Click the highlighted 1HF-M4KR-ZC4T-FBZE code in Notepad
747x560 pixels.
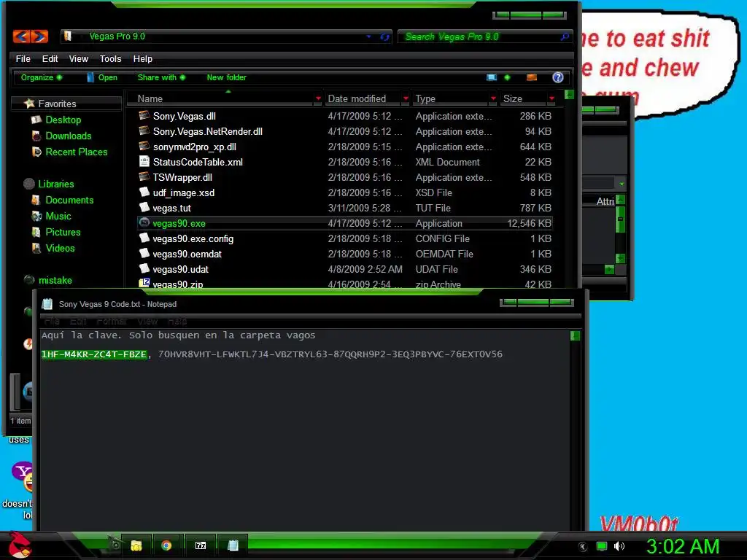point(94,354)
